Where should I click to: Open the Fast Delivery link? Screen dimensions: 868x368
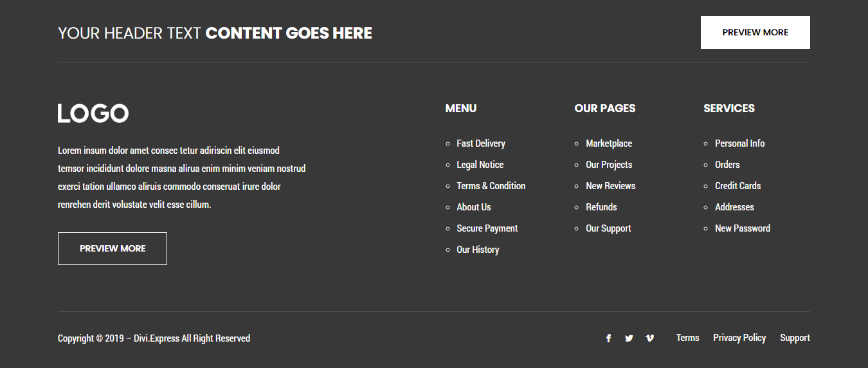(480, 143)
